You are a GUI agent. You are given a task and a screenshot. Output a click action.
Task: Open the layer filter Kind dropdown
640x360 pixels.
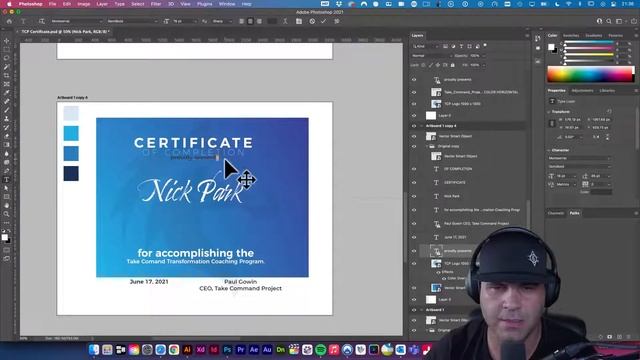point(425,47)
